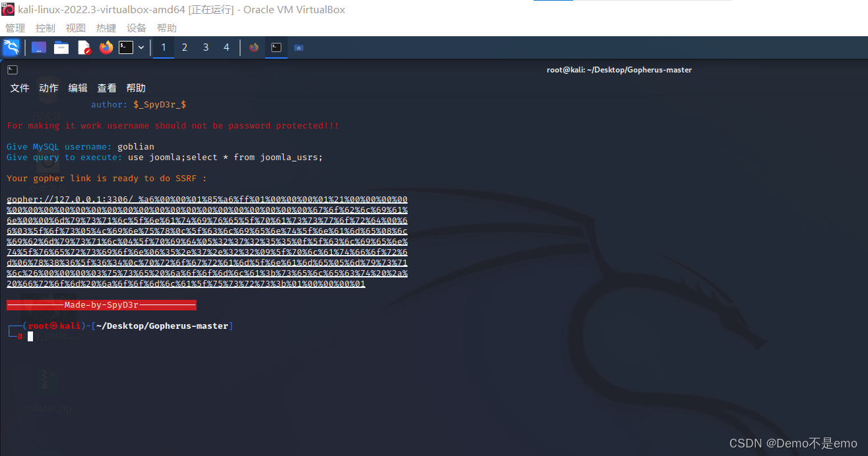This screenshot has width=868, height=456.
Task: Open terminal emulator launcher icon
Action: [126, 47]
